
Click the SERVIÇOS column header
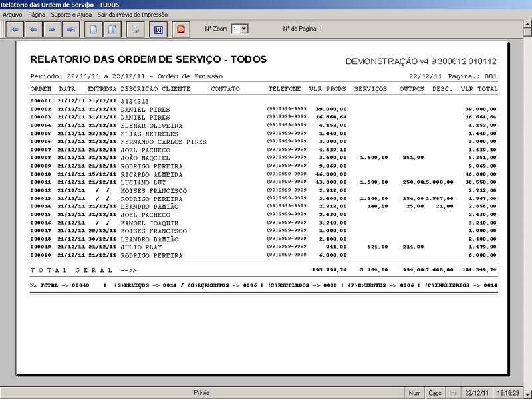point(370,89)
